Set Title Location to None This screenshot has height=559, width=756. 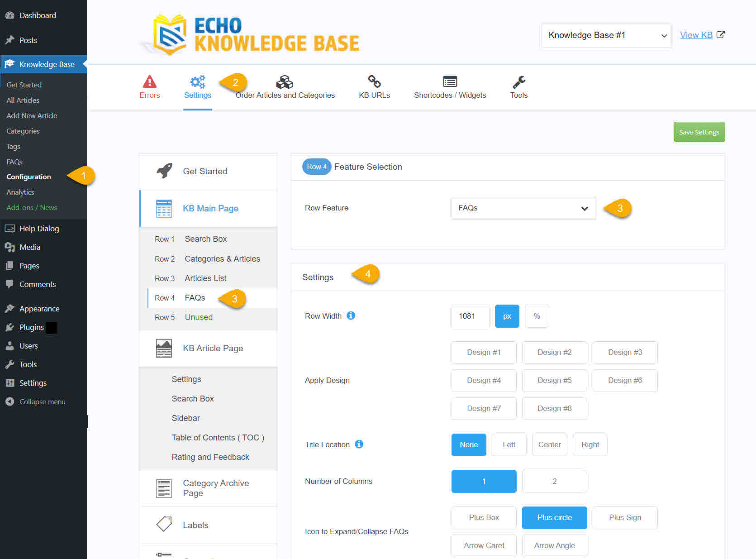click(x=469, y=444)
